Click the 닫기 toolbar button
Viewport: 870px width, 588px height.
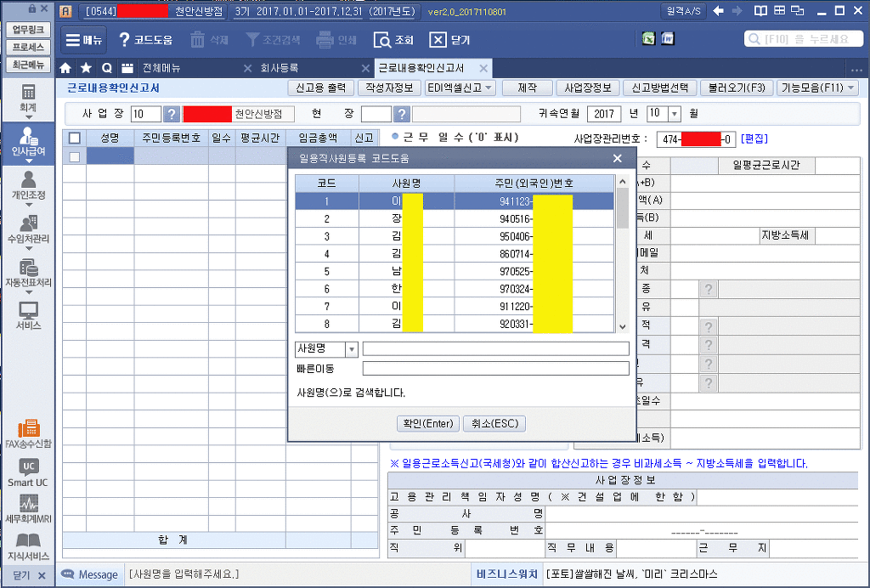tap(450, 40)
